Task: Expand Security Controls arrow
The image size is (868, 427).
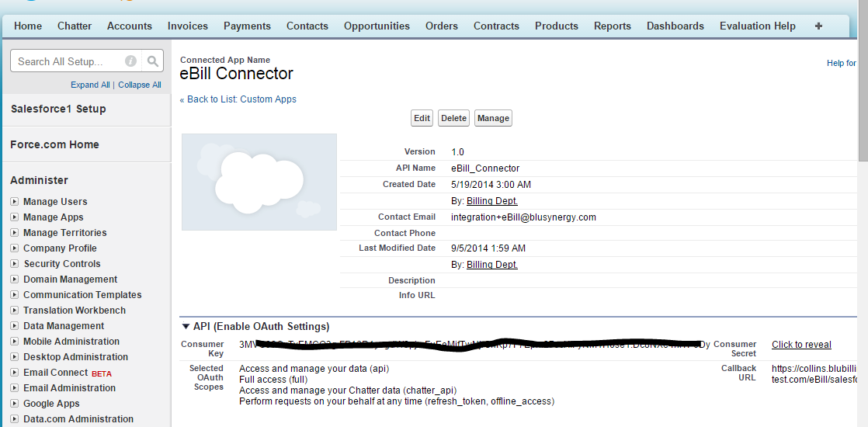Action: tap(15, 264)
